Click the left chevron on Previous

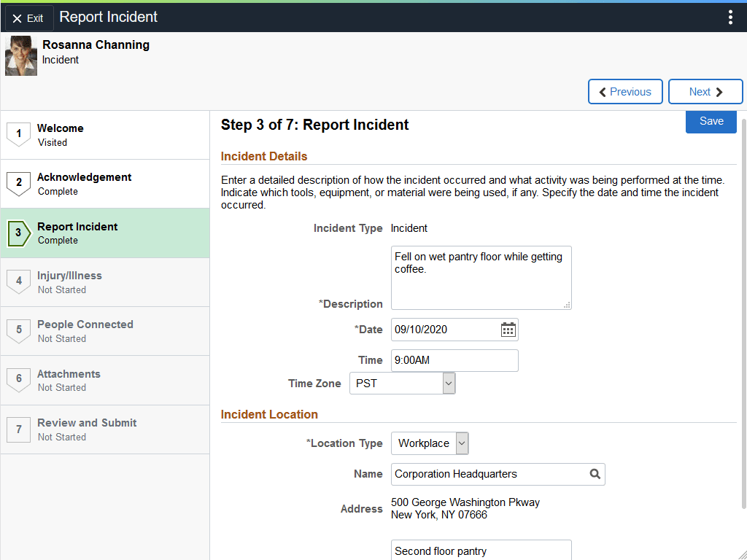pos(602,91)
